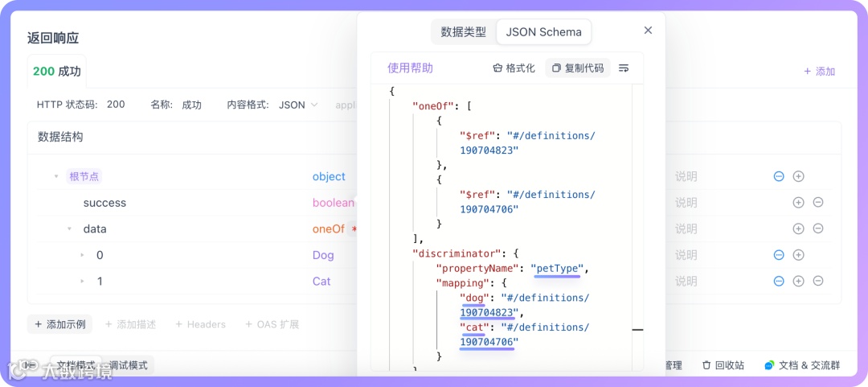Click the "oneOf" key in code
Viewport: 868px width, 387px height.
coord(435,106)
